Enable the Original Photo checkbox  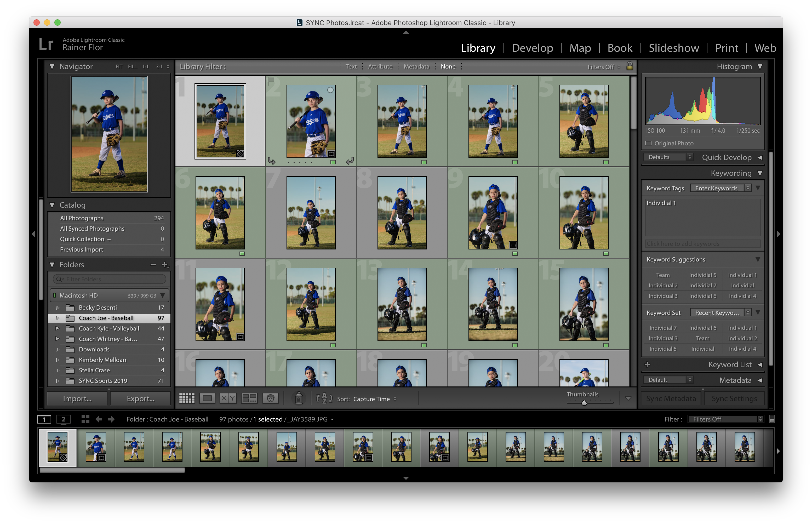[649, 143]
